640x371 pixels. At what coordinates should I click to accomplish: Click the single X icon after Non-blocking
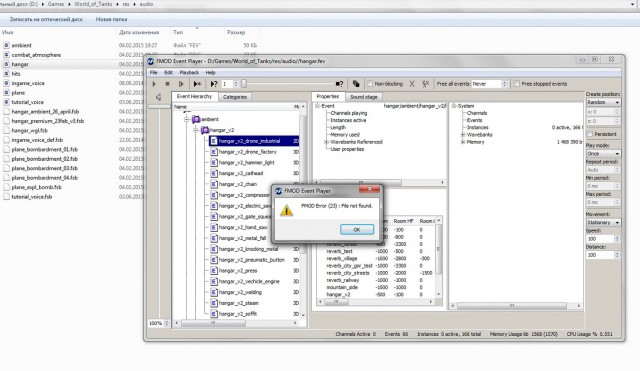coord(412,84)
